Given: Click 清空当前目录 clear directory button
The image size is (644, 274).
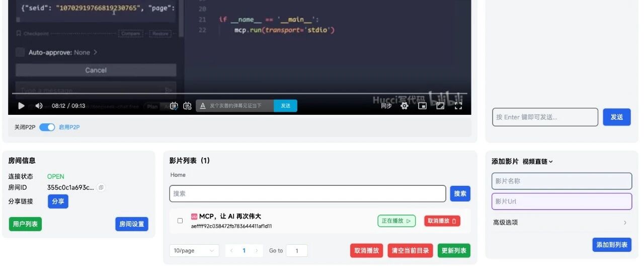Looking at the screenshot, I should [411, 251].
